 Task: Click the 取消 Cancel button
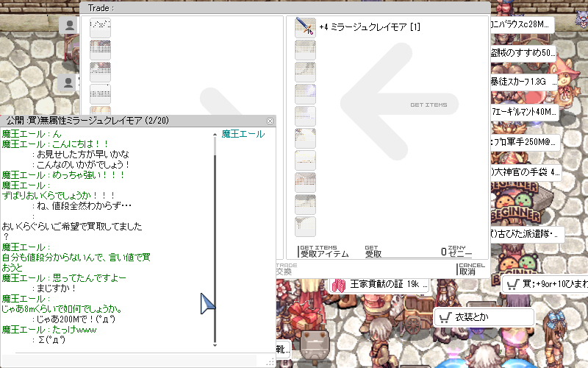(471, 269)
